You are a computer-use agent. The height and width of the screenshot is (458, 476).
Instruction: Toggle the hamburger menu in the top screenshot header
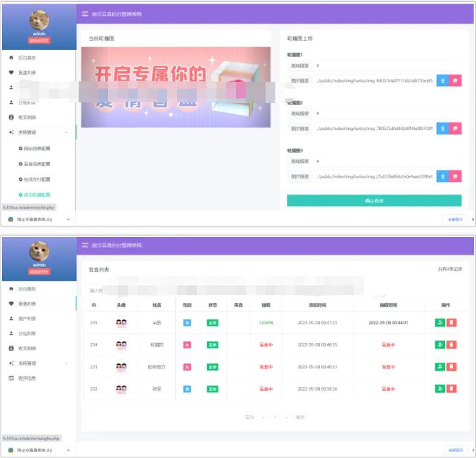[85, 14]
